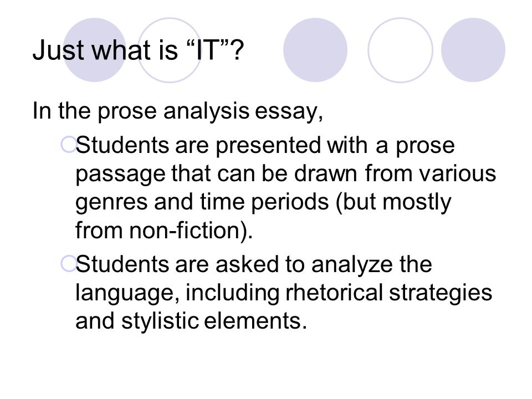Click the text "Students are presented with a prose"
The height and width of the screenshot is (399, 532).
pos(265,146)
